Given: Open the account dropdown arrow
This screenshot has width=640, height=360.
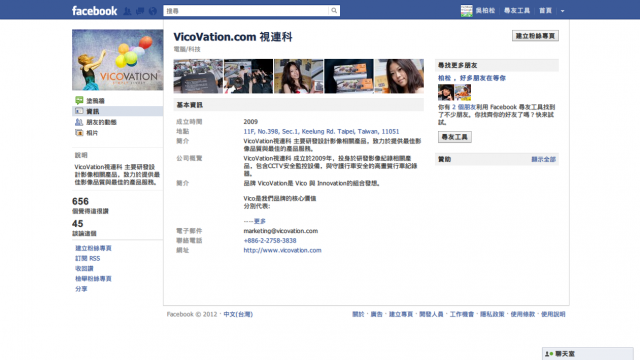Looking at the screenshot, I should (562, 11).
